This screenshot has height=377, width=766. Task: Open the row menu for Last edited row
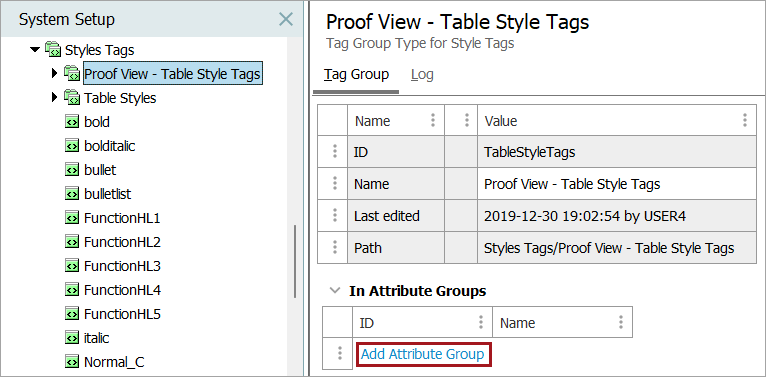click(335, 215)
